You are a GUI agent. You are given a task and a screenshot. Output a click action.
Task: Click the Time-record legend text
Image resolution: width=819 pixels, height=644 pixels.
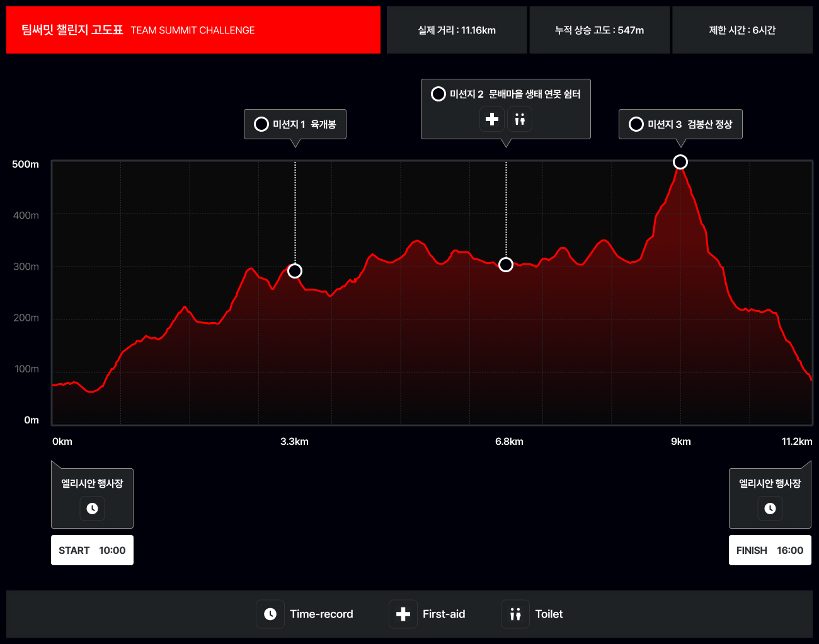click(321, 614)
